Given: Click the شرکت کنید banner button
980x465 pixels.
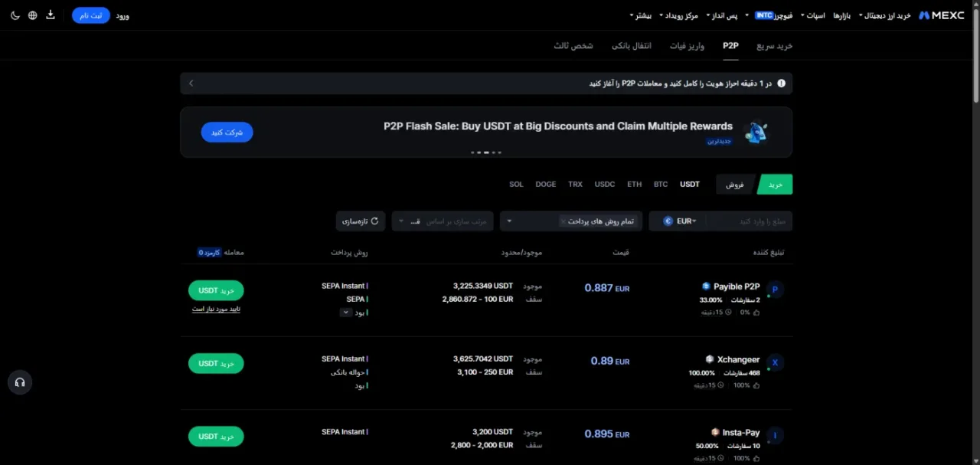Looking at the screenshot, I should pos(227,133).
